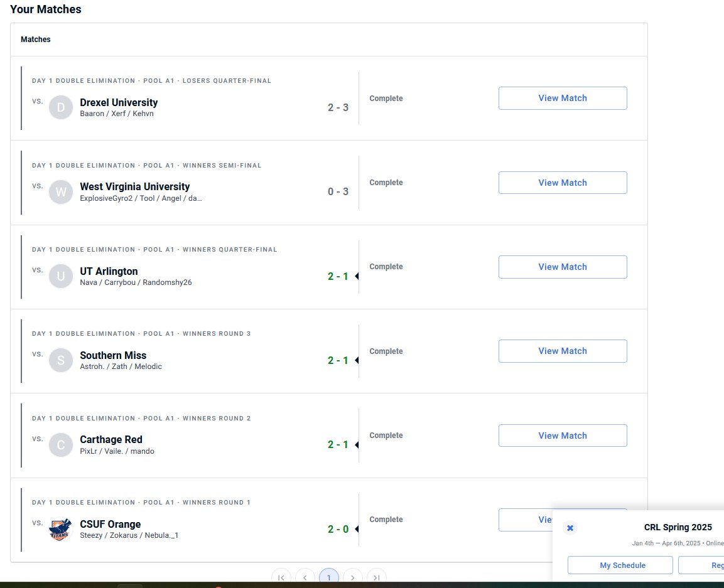Screen dimensions: 724x588
Task: Click the 'Losers Quarter-Final' round label
Action: coord(227,81)
